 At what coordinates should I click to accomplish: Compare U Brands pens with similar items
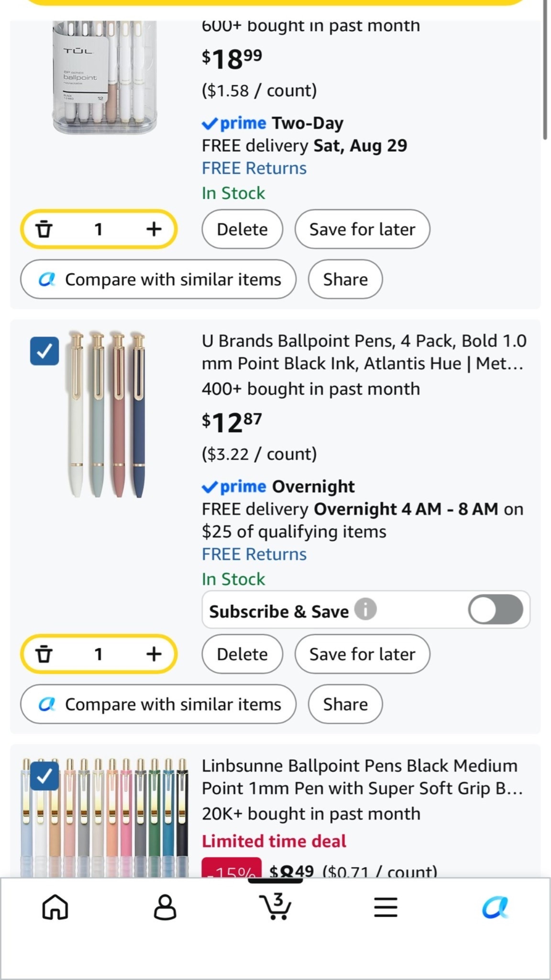pos(158,704)
